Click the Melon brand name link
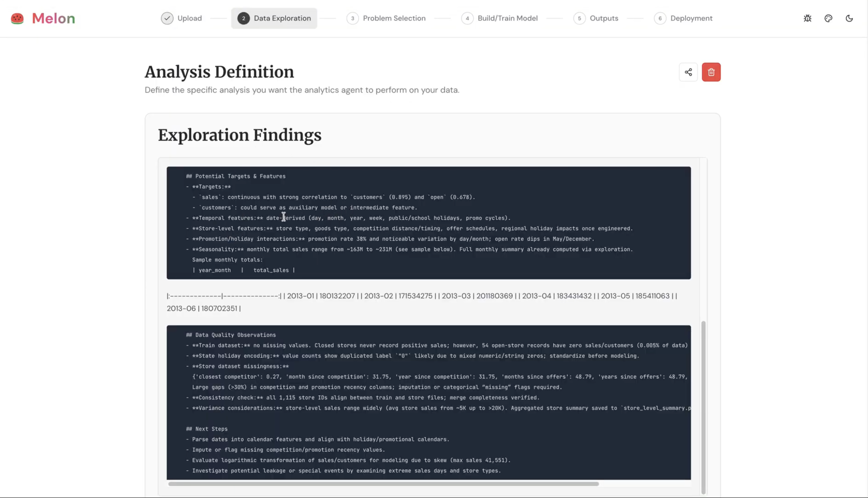The width and height of the screenshot is (868, 498). point(53,18)
